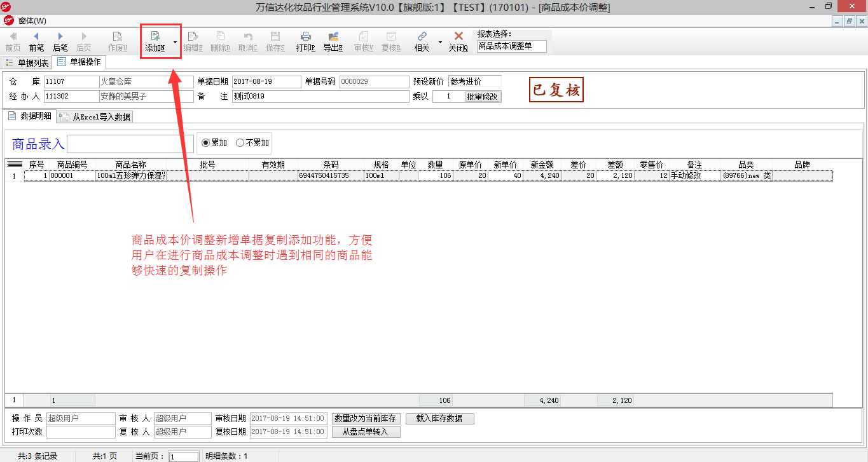Click the grid row-selector header icon
Screen dimensions: 868x462
(x=15, y=165)
